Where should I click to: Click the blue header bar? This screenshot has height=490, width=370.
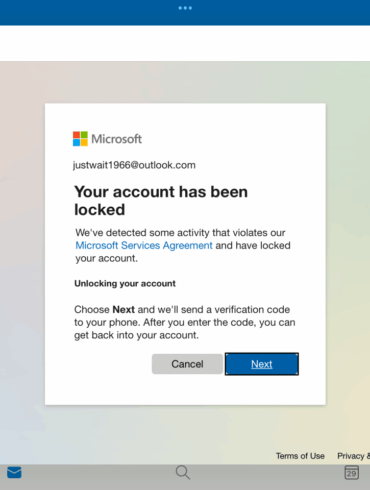(185, 13)
